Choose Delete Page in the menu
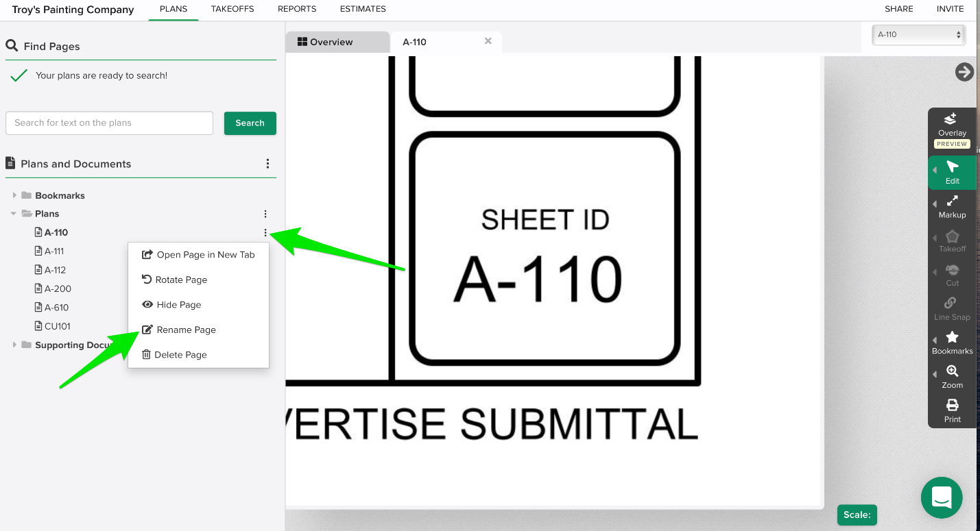This screenshot has width=980, height=531. point(198,355)
